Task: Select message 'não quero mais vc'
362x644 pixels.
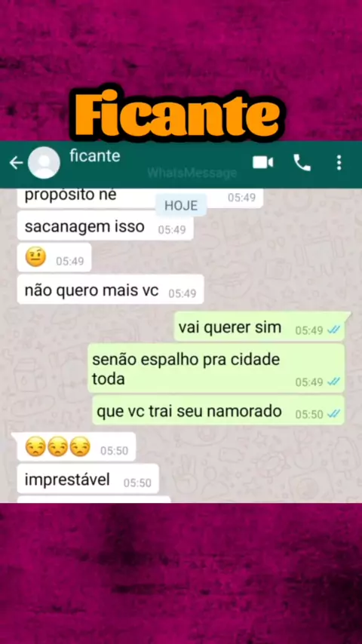Action: pyautogui.click(x=111, y=290)
